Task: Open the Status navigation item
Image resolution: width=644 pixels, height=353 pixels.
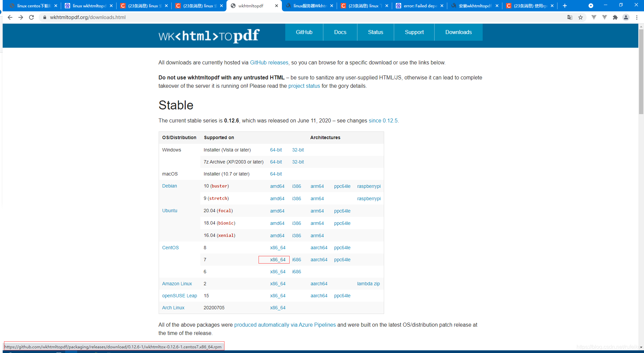Action: [x=375, y=32]
